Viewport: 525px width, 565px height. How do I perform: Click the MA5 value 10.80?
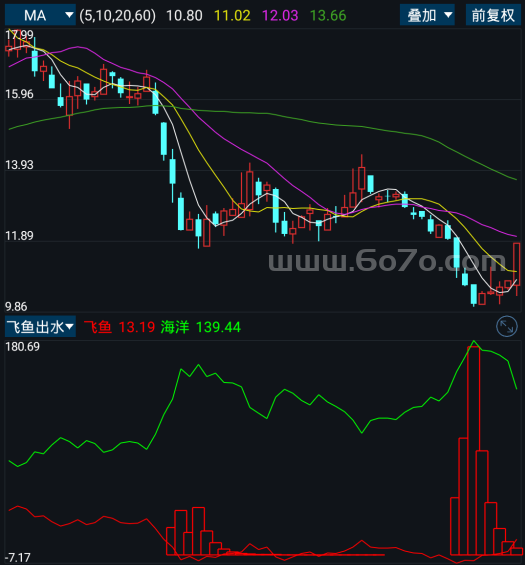click(184, 15)
